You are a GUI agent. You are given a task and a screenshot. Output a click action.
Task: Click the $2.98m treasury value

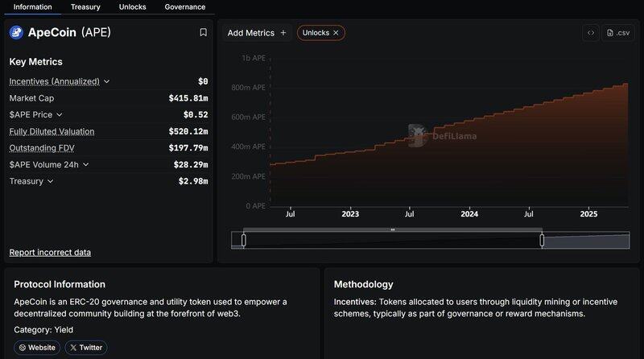click(193, 181)
